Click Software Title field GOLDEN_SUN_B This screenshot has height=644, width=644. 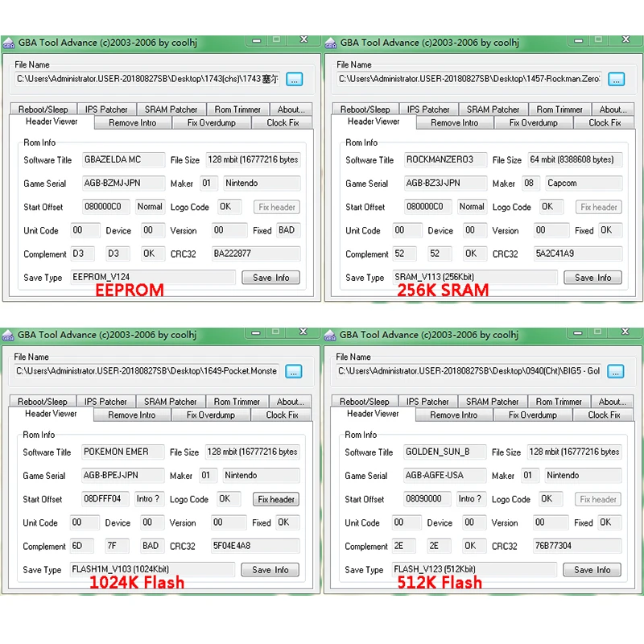point(445,452)
